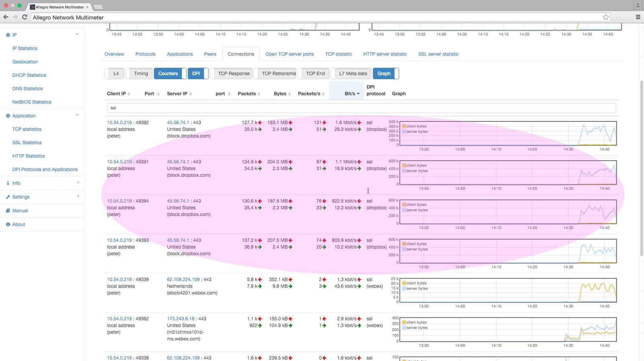Turn on L7 Meta data columns
The height and width of the screenshot is (361, 644).
point(353,74)
